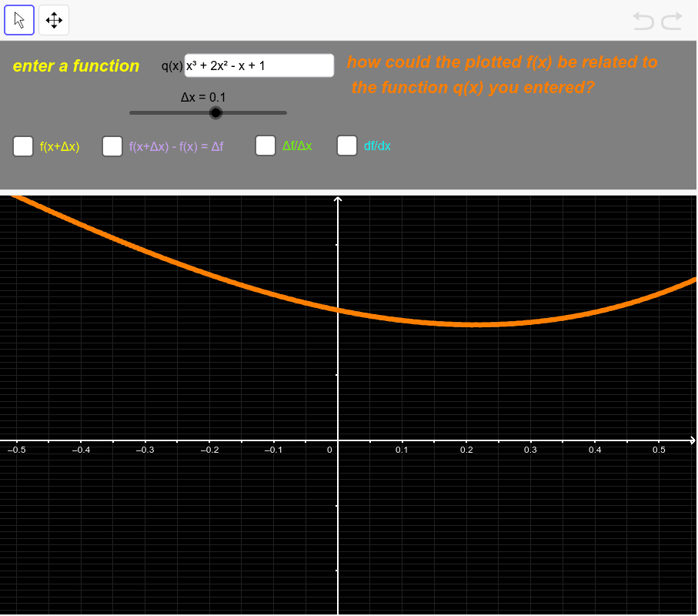Image resolution: width=698 pixels, height=616 pixels.
Task: Enable the f(x+Δx) checkbox
Action: 23,146
